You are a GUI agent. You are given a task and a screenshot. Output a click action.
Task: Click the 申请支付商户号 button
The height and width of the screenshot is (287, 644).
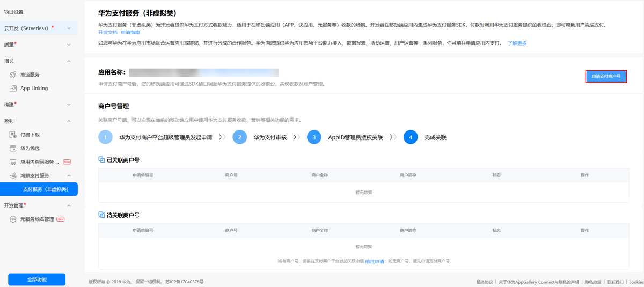(x=606, y=77)
